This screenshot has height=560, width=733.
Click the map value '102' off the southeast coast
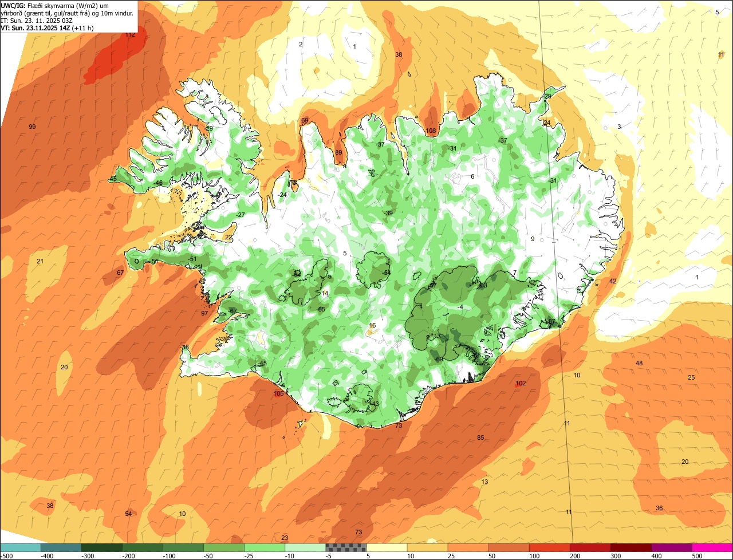pos(521,384)
